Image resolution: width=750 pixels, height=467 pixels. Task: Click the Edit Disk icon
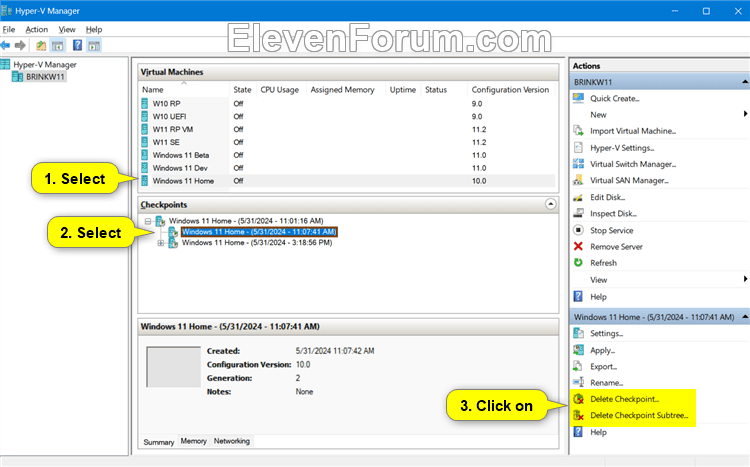click(578, 197)
